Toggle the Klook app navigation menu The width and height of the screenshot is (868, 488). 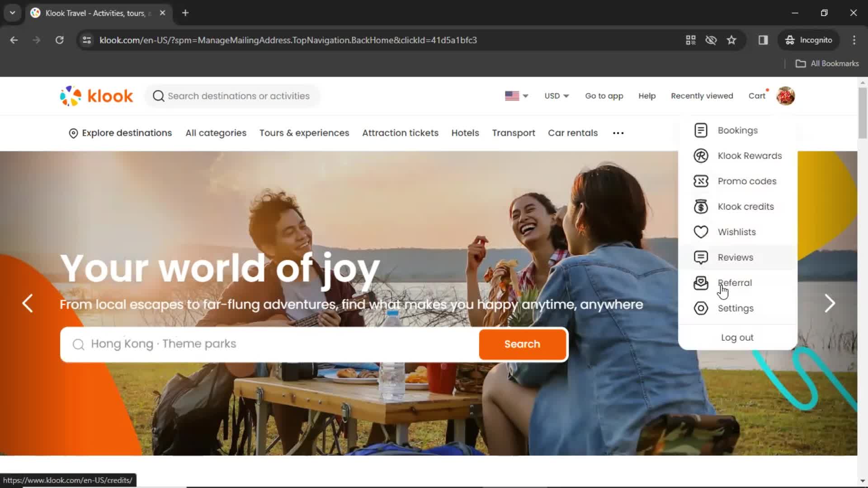pyautogui.click(x=604, y=95)
